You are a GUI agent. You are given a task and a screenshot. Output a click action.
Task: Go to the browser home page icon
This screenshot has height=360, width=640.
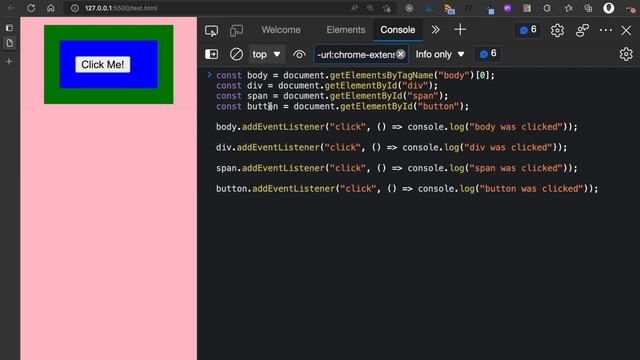pos(51,8)
